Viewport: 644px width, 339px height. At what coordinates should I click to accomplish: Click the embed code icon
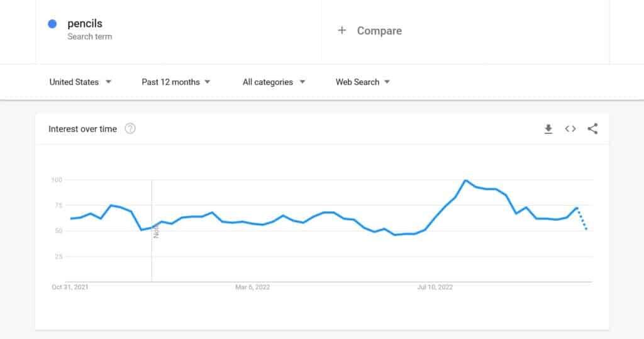coord(570,129)
